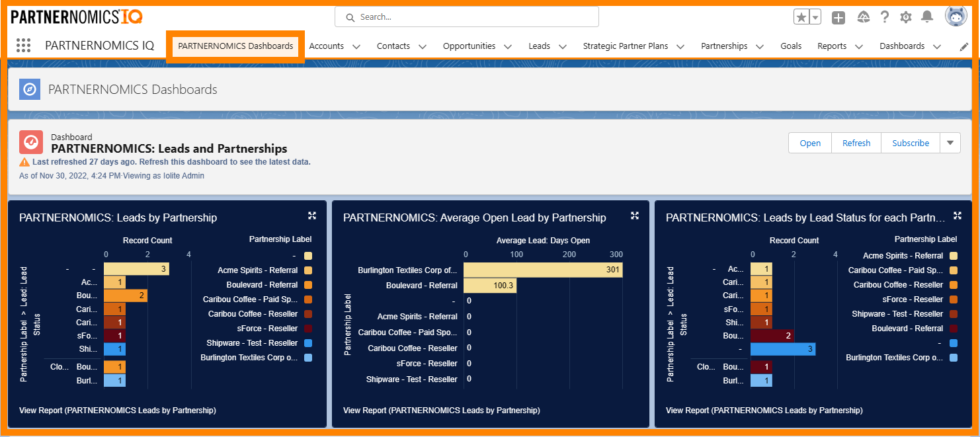This screenshot has height=437, width=980.
Task: Click the edit navigation pencil icon
Action: click(964, 46)
